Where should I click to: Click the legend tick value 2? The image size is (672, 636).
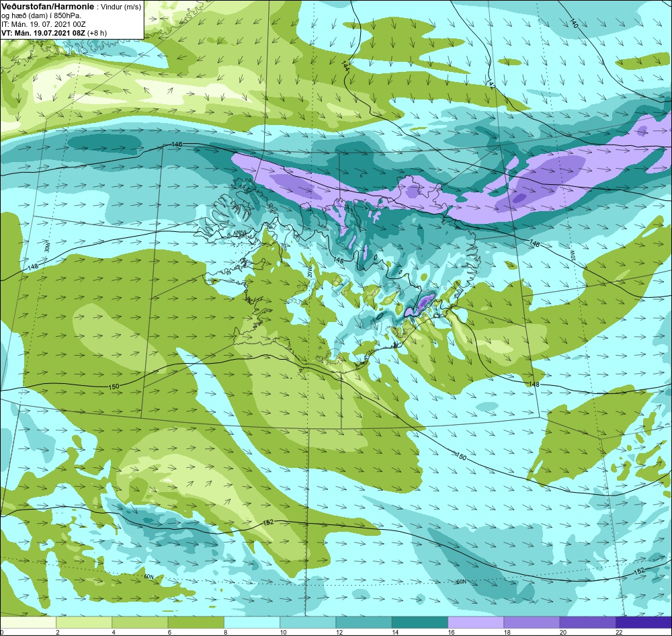tap(57, 632)
